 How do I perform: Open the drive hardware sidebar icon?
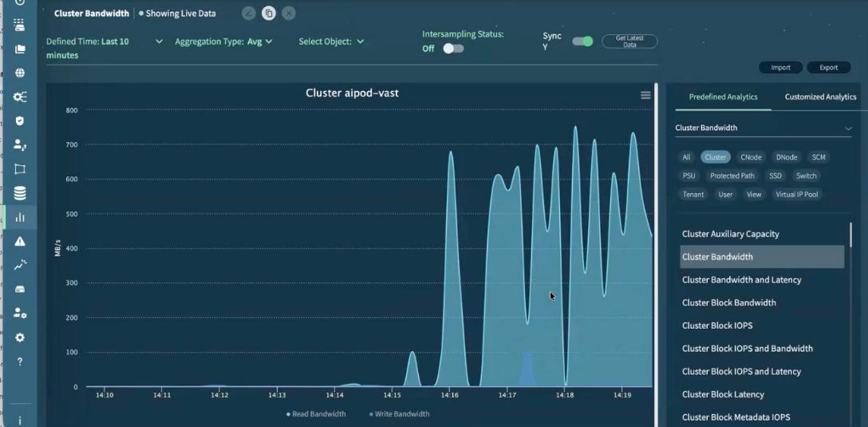(x=20, y=289)
